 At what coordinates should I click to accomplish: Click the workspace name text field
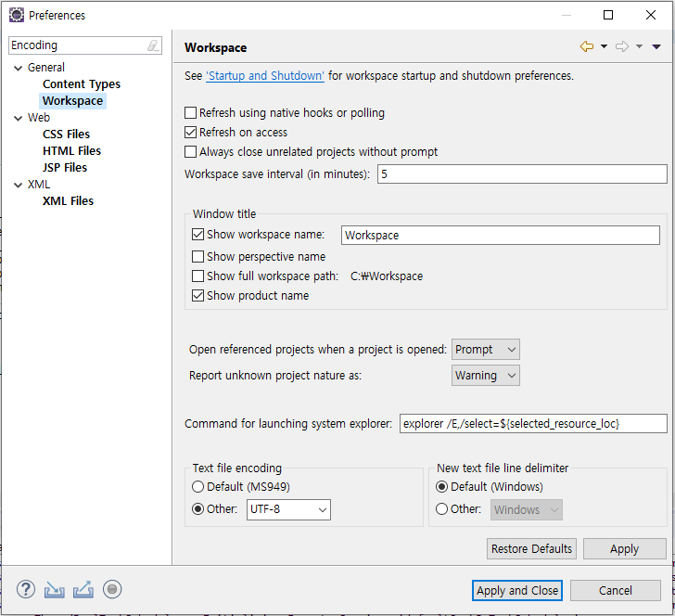(501, 236)
